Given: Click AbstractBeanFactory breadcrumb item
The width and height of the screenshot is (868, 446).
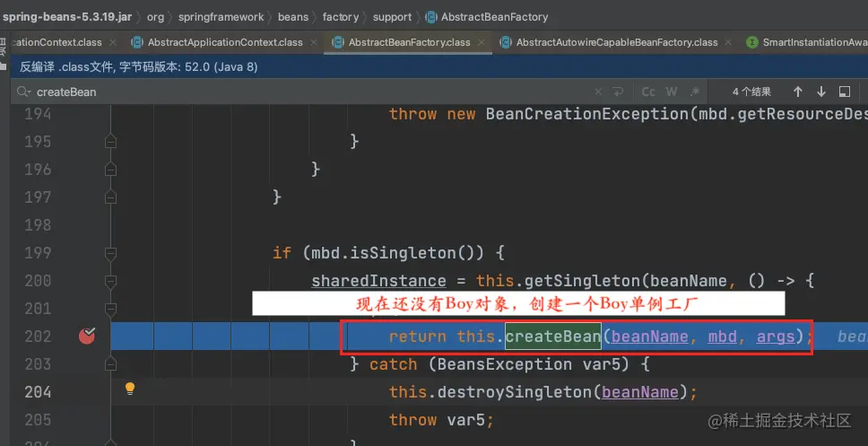Looking at the screenshot, I should (x=494, y=17).
